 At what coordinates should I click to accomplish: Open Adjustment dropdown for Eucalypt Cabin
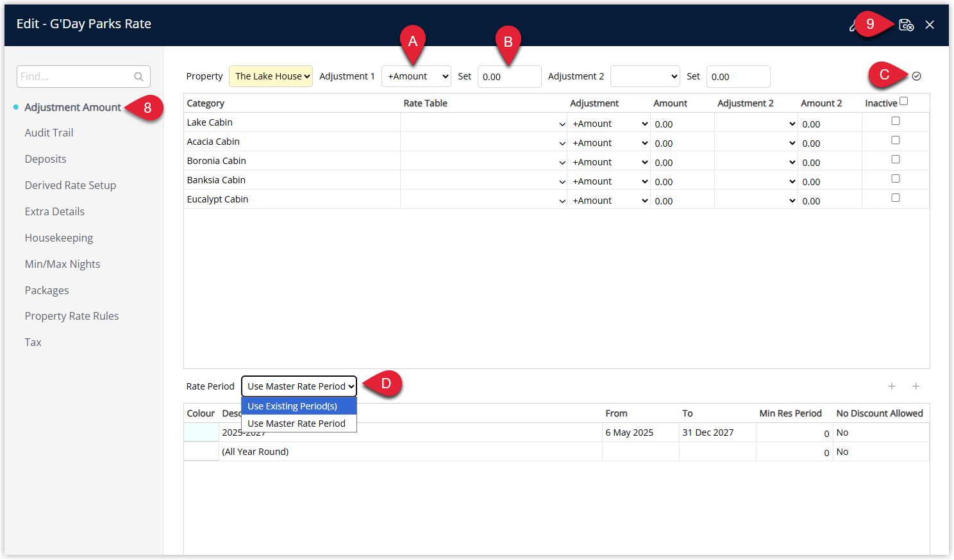pyautogui.click(x=610, y=201)
